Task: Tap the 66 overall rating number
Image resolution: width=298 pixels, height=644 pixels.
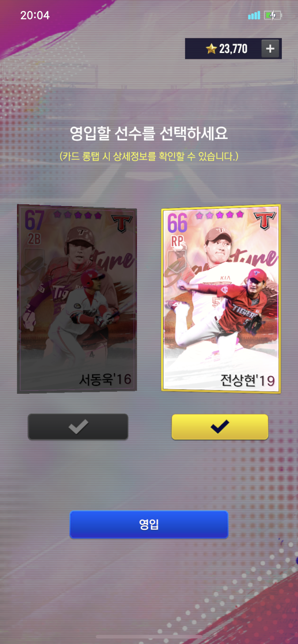Action: (x=177, y=223)
